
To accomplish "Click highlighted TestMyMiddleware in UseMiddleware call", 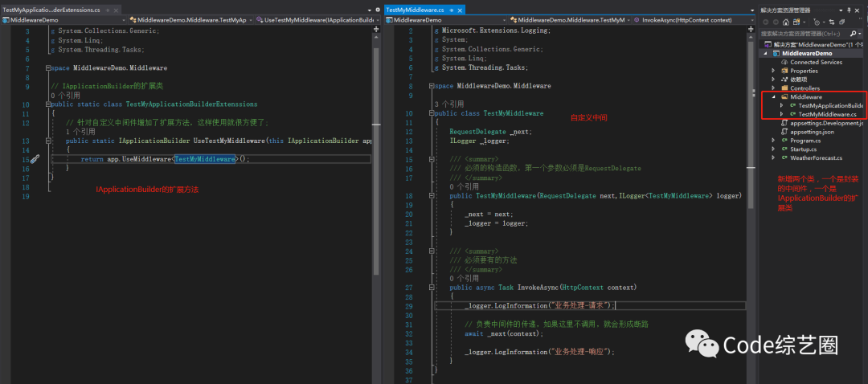I will (x=205, y=159).
